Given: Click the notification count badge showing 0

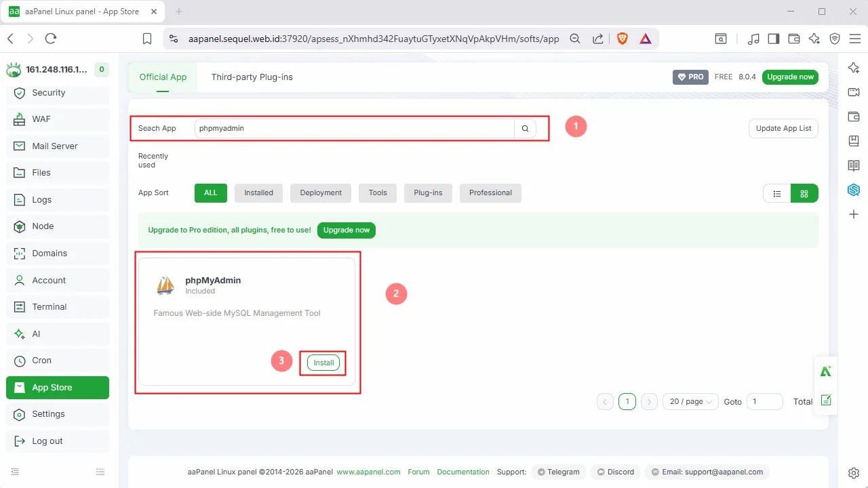Looking at the screenshot, I should point(102,69).
